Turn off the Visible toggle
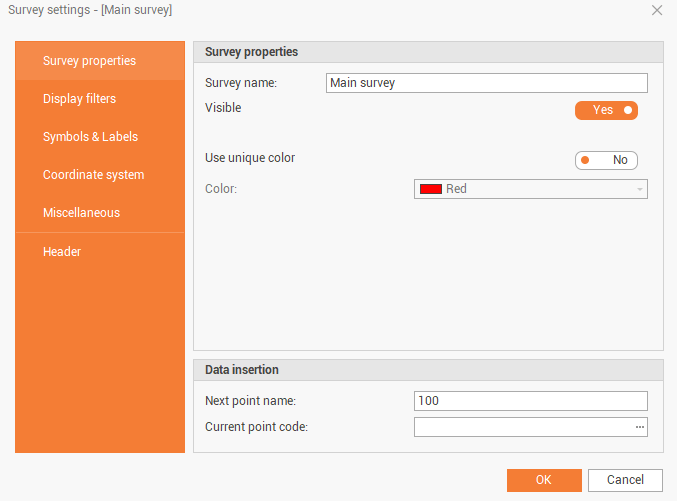Image resolution: width=677 pixels, height=501 pixels. point(606,110)
